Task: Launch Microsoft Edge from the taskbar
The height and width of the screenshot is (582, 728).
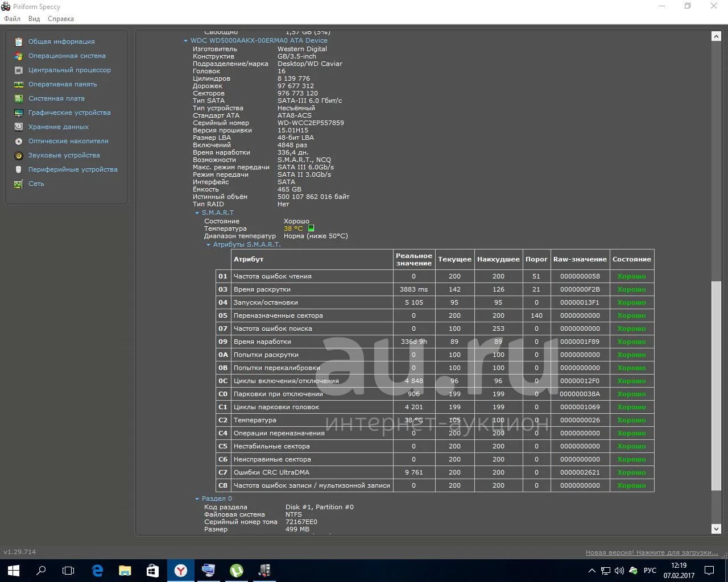Action: click(x=97, y=571)
